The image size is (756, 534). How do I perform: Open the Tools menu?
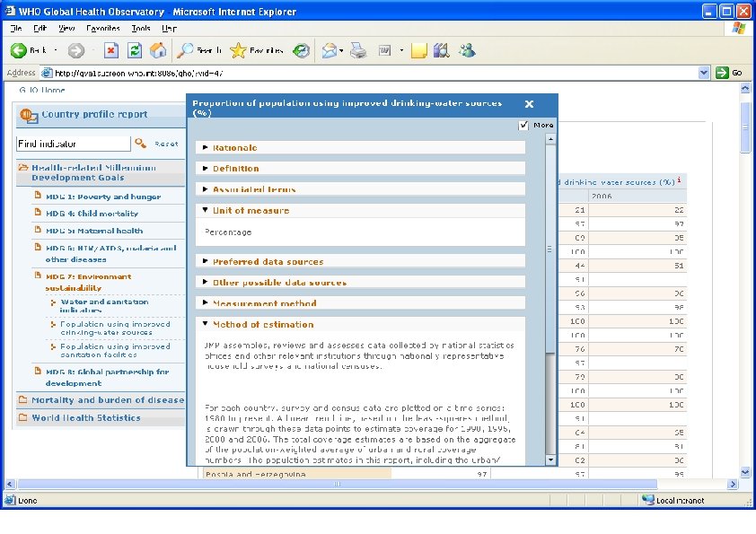(x=141, y=28)
